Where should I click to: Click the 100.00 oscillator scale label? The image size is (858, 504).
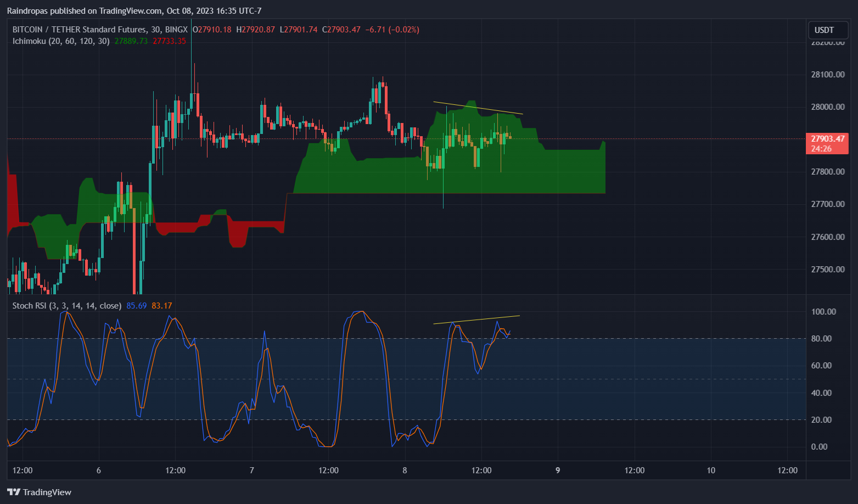tap(823, 311)
